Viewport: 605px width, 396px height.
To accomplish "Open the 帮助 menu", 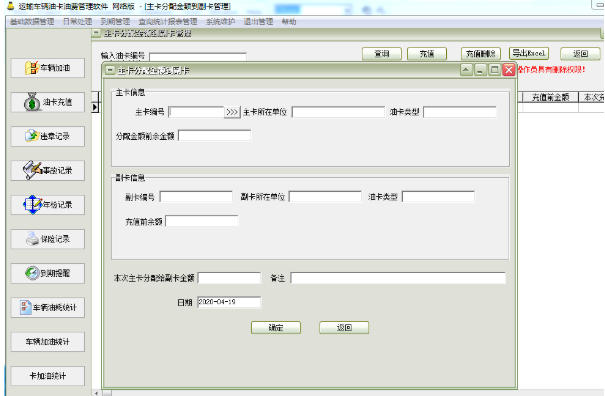I will click(x=289, y=22).
